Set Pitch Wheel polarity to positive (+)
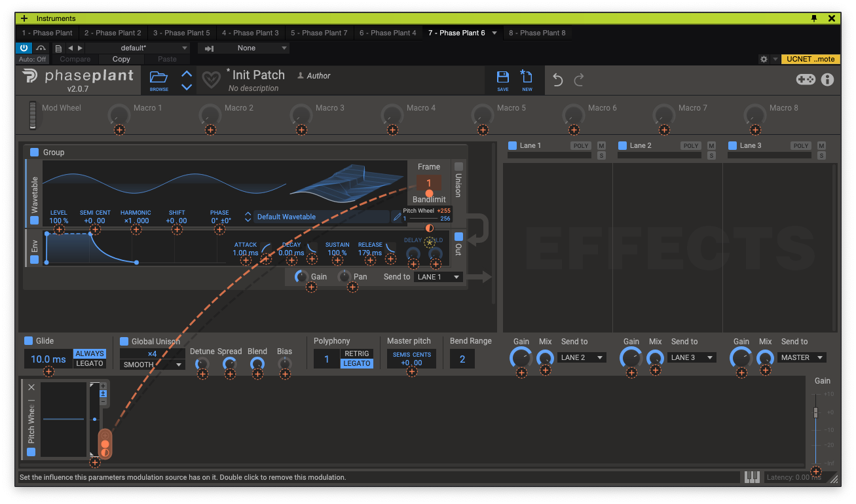The image size is (856, 504). 103,386
